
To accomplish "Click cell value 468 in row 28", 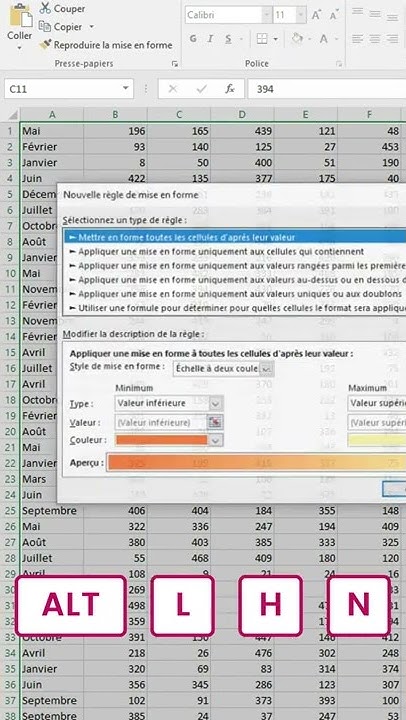I will (179, 558).
